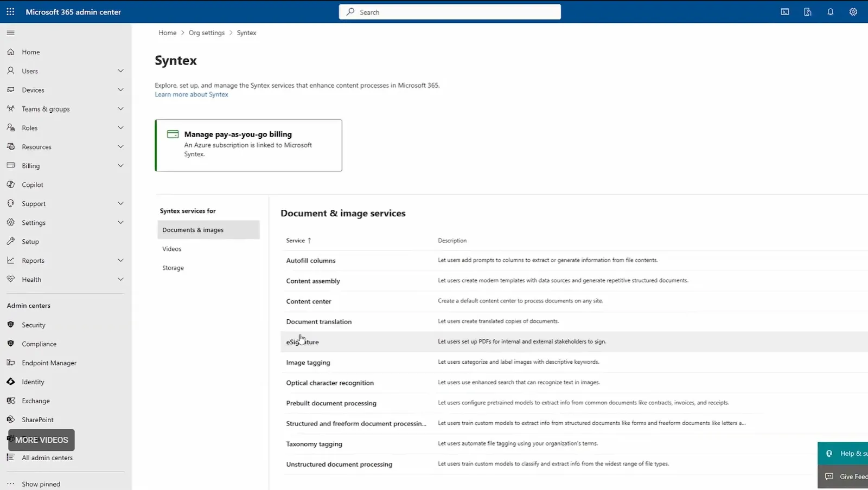Click the Reports chart icon
The width and height of the screenshot is (868, 490).
click(x=10, y=261)
